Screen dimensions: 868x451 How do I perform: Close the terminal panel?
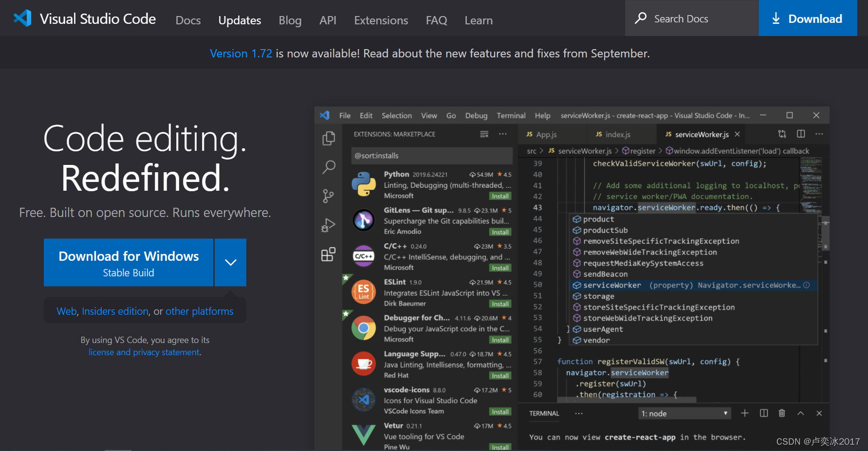(819, 413)
